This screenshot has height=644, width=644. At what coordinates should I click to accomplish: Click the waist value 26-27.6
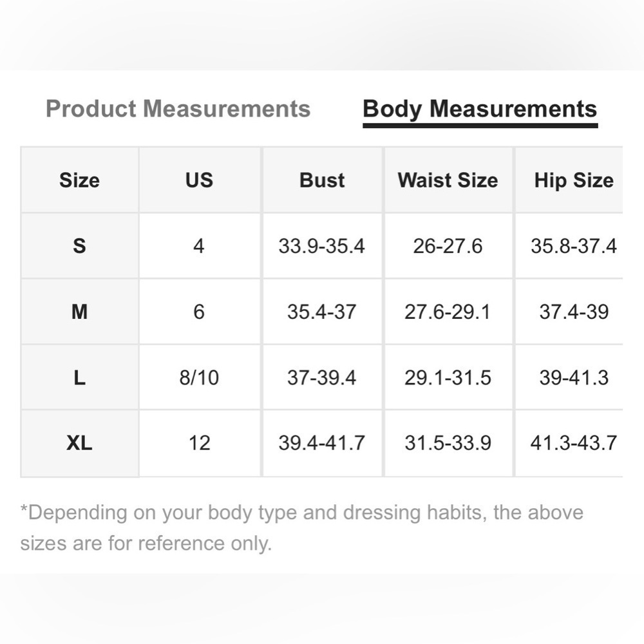[x=448, y=246]
